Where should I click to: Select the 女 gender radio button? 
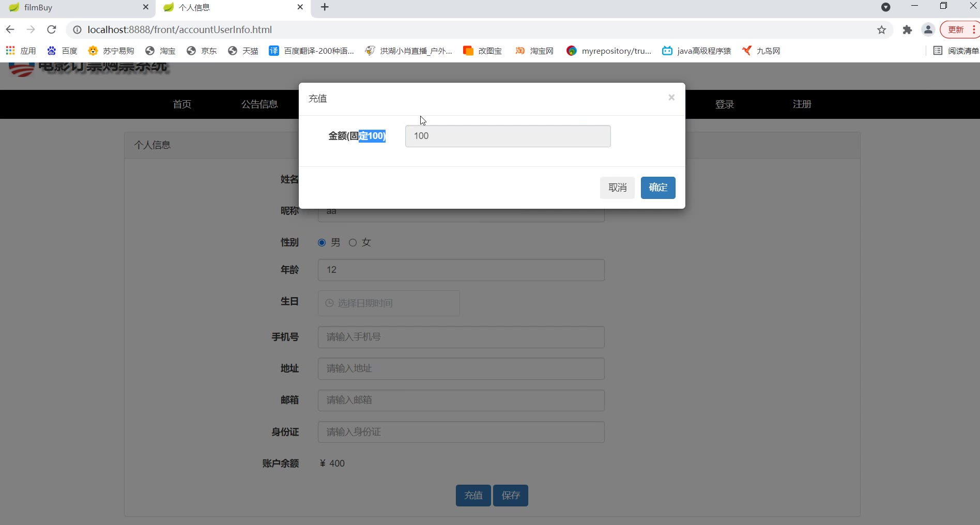353,242
